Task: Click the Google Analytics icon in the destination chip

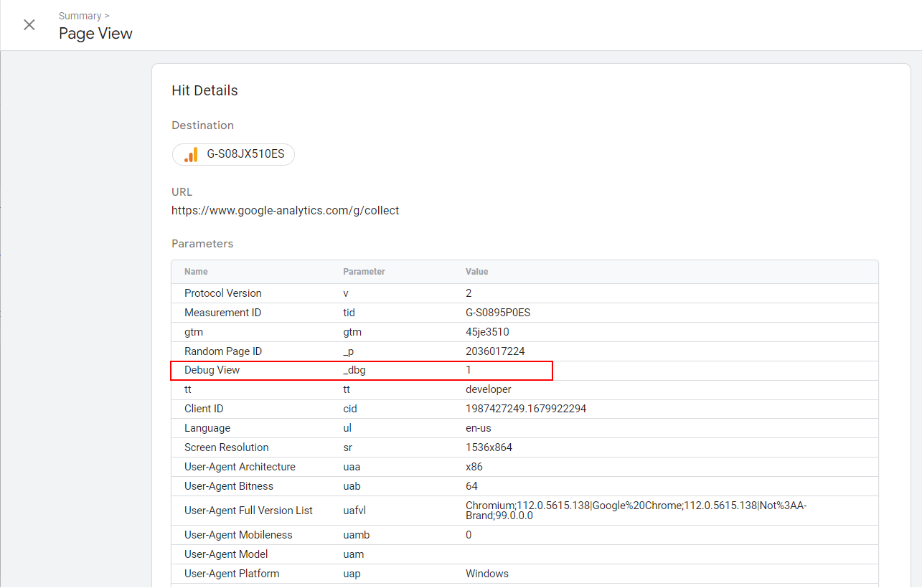Action: (x=189, y=153)
